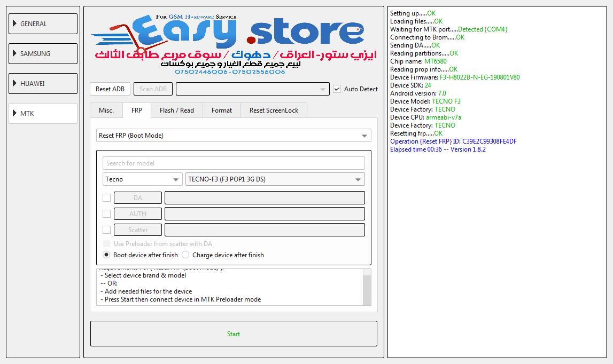Open the Reset ScreenLock tab
The width and height of the screenshot is (613, 364).
tap(274, 110)
